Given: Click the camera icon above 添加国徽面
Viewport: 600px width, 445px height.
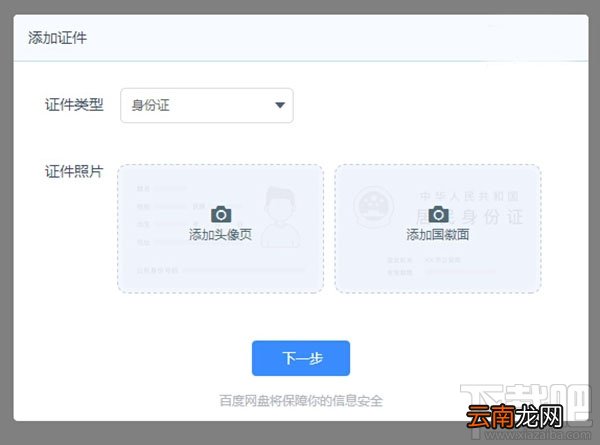Looking at the screenshot, I should coord(439,214).
